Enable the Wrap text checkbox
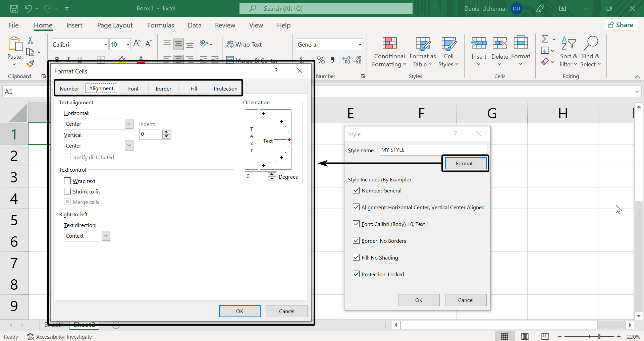The image size is (644, 341). coord(67,181)
